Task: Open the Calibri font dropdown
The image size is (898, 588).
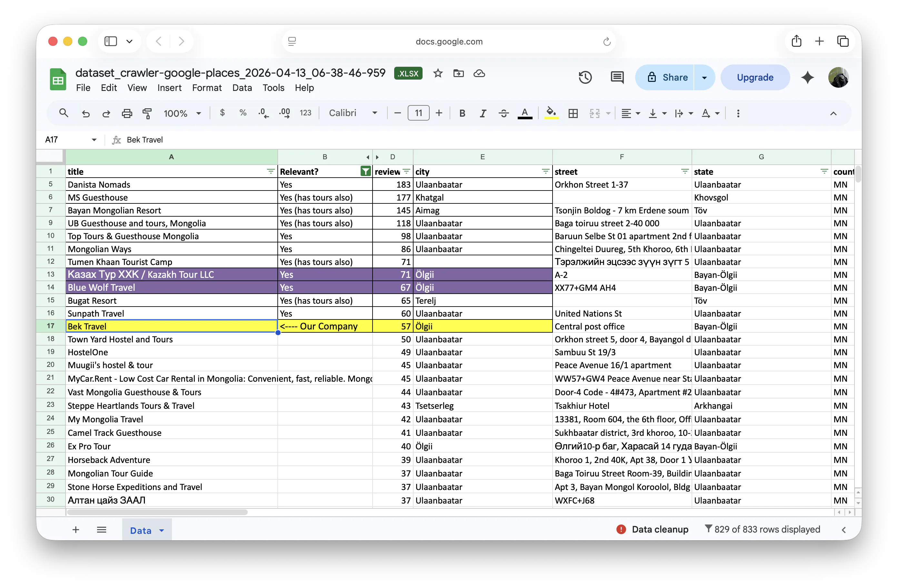Action: tap(353, 113)
